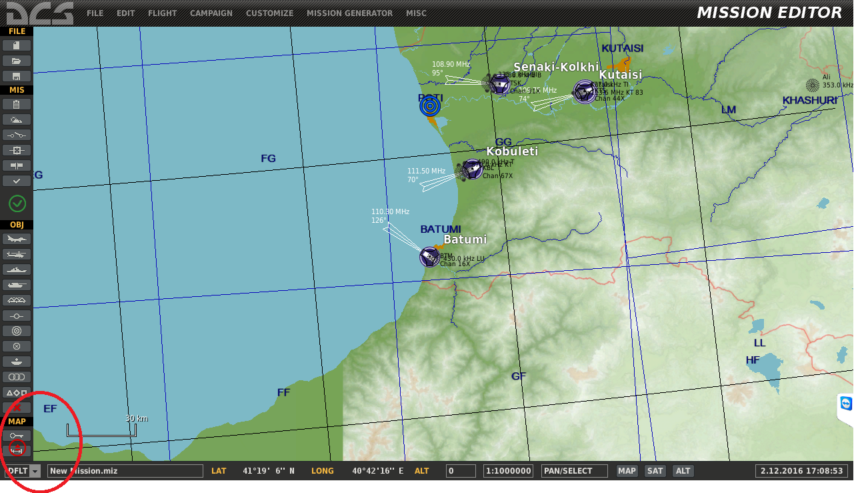
Task: Place a ship group
Action: tap(17, 270)
